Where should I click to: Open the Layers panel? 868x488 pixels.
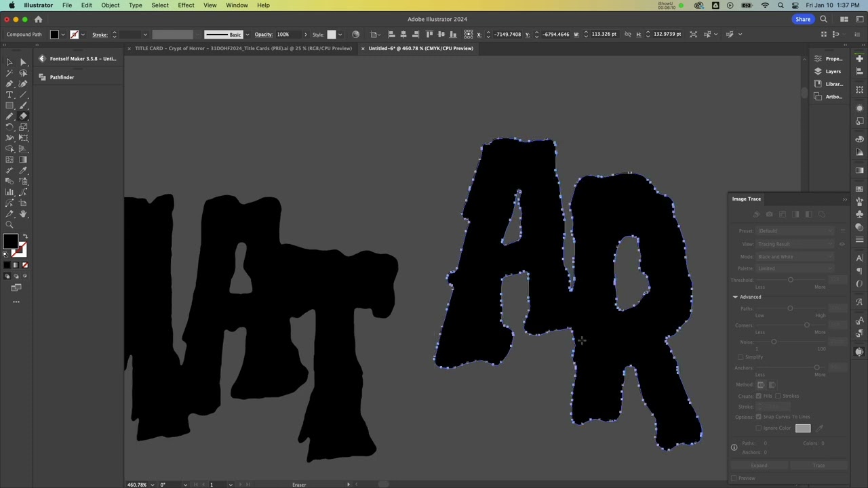(829, 71)
